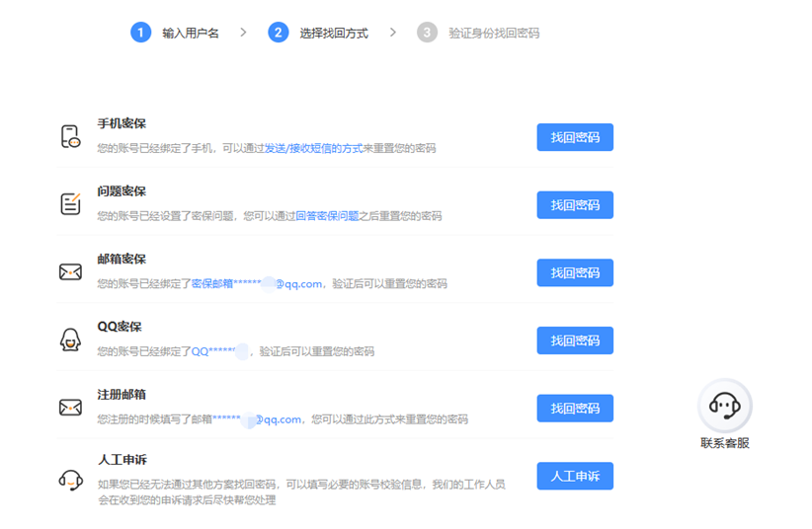Open the 回答密保问题 link

[327, 216]
